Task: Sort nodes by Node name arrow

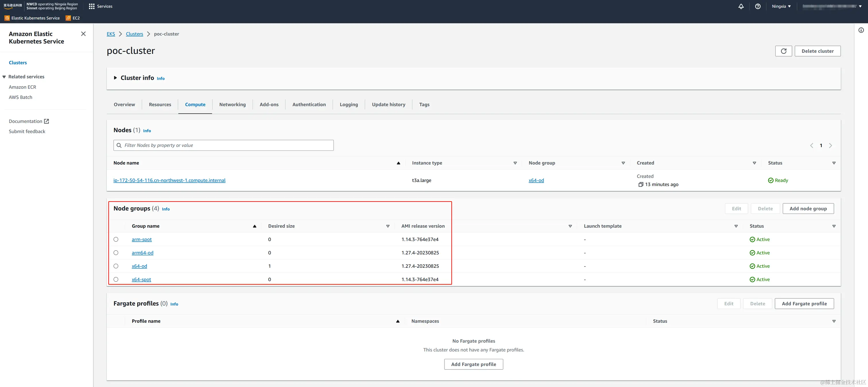Action: click(x=398, y=163)
